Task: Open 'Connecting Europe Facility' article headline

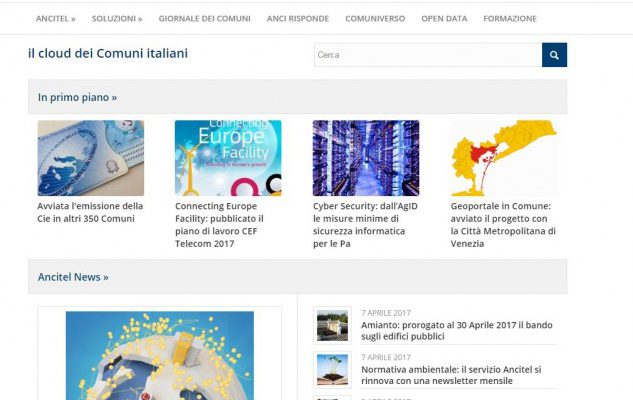Action: [x=219, y=225]
